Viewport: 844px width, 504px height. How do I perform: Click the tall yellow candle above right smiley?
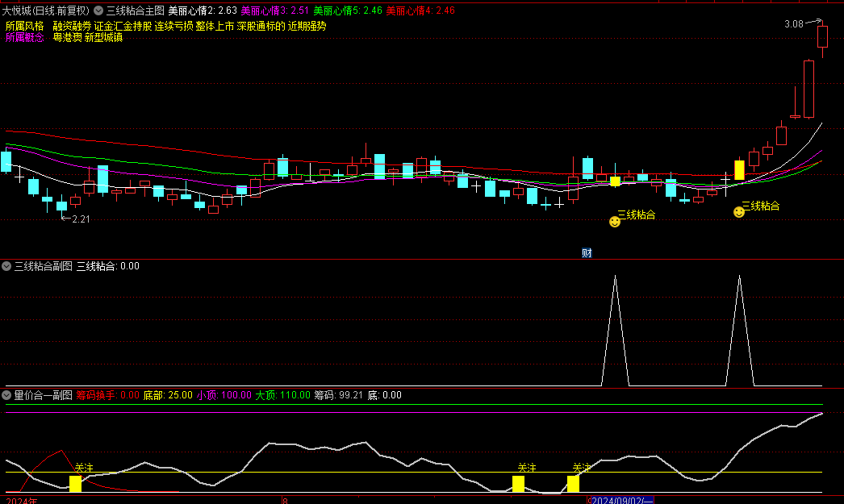click(739, 170)
